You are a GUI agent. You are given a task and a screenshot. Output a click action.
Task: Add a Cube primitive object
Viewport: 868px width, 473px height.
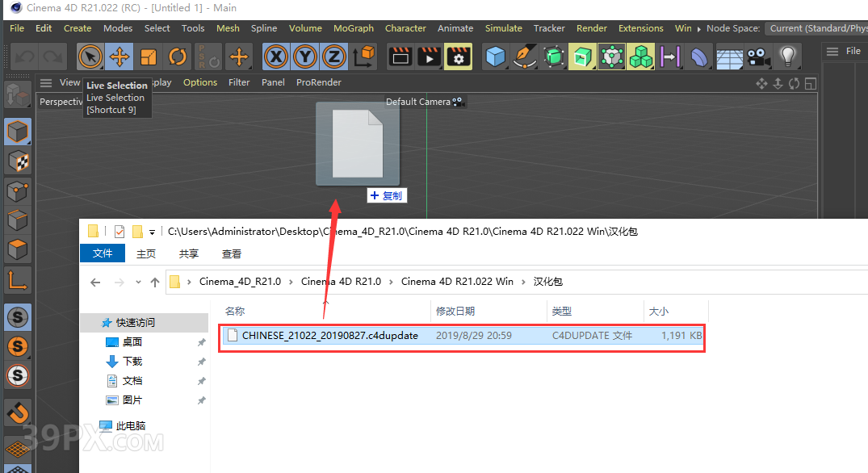[x=495, y=57]
